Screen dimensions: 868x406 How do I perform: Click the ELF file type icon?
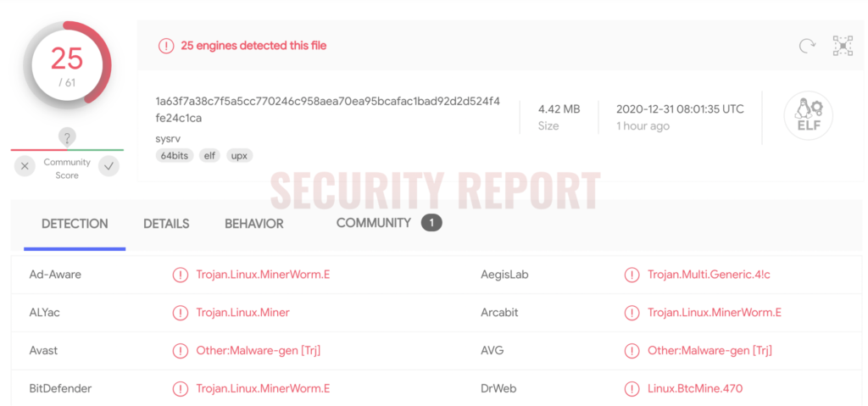[x=808, y=116]
